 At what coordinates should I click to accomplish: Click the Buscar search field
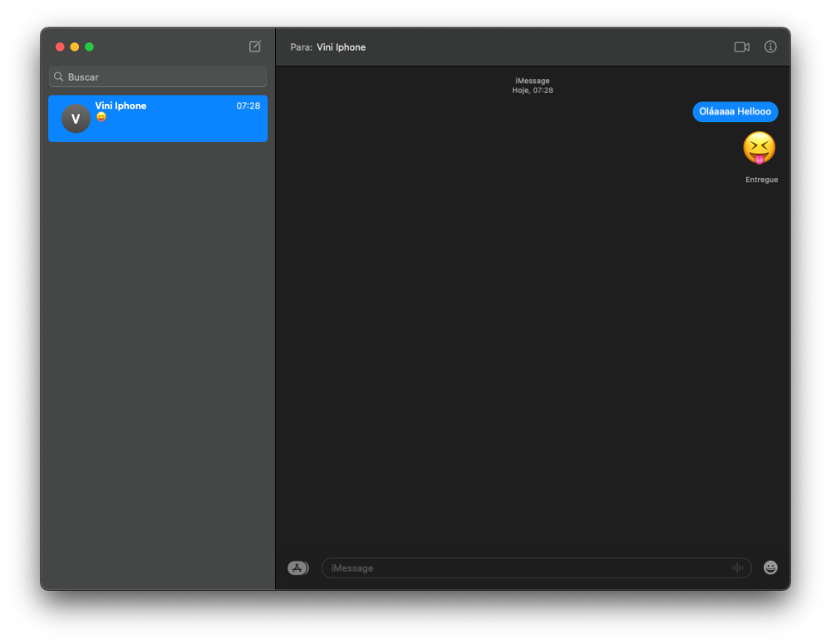[158, 76]
